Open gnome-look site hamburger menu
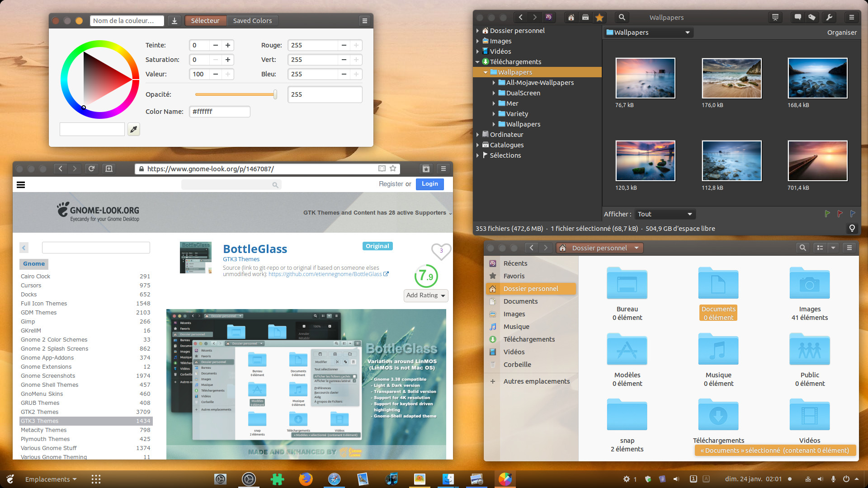This screenshot has height=488, width=868. pos(21,184)
